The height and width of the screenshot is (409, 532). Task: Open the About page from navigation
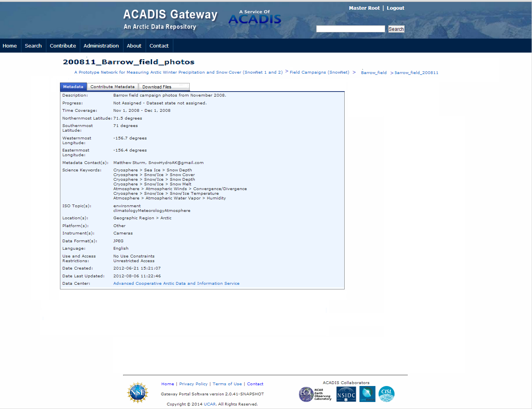point(134,46)
